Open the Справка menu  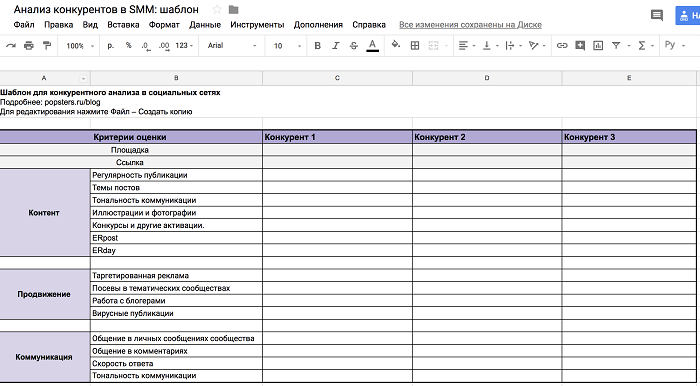(369, 25)
